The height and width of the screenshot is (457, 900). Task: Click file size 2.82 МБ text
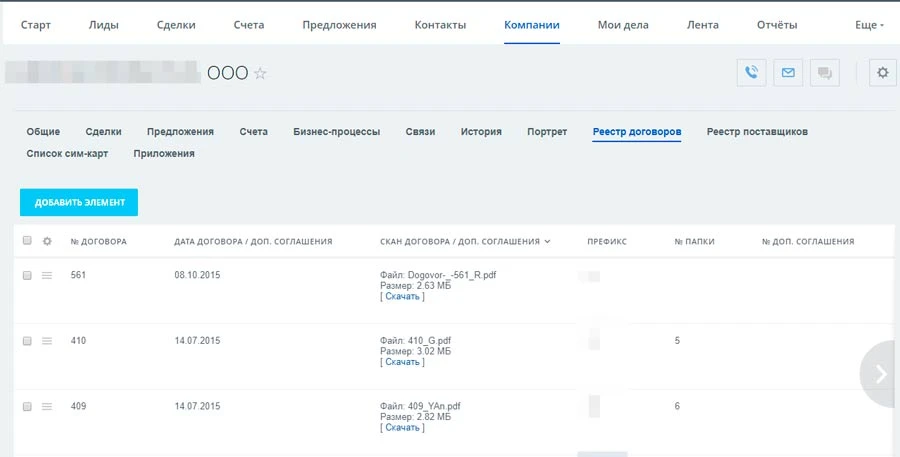pos(434,417)
